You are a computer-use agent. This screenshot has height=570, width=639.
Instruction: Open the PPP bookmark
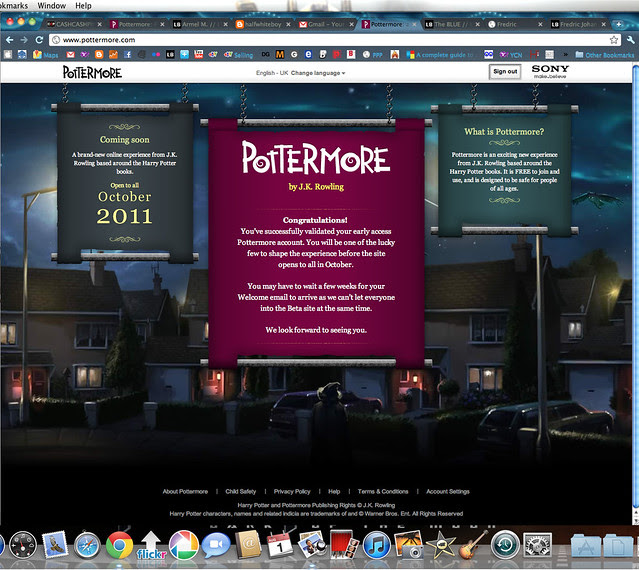pyautogui.click(x=372, y=55)
